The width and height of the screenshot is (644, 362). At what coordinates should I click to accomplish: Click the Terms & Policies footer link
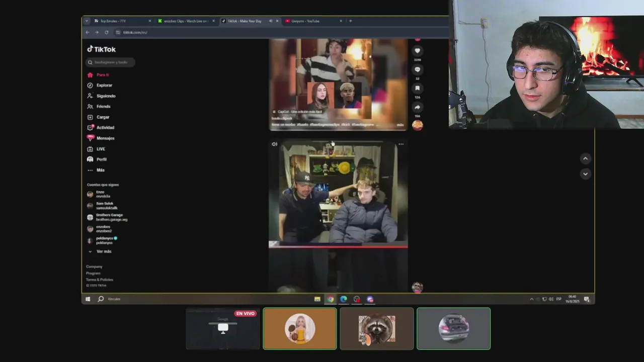[x=100, y=280]
